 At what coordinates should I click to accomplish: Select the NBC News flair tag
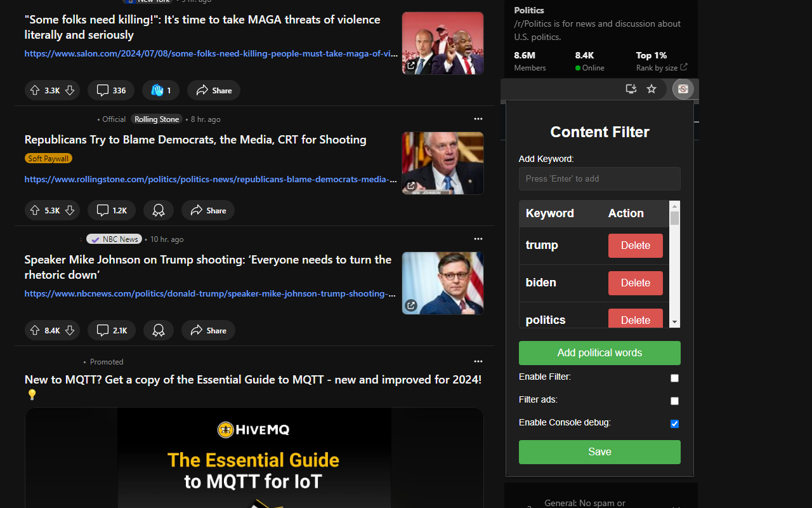(x=114, y=239)
